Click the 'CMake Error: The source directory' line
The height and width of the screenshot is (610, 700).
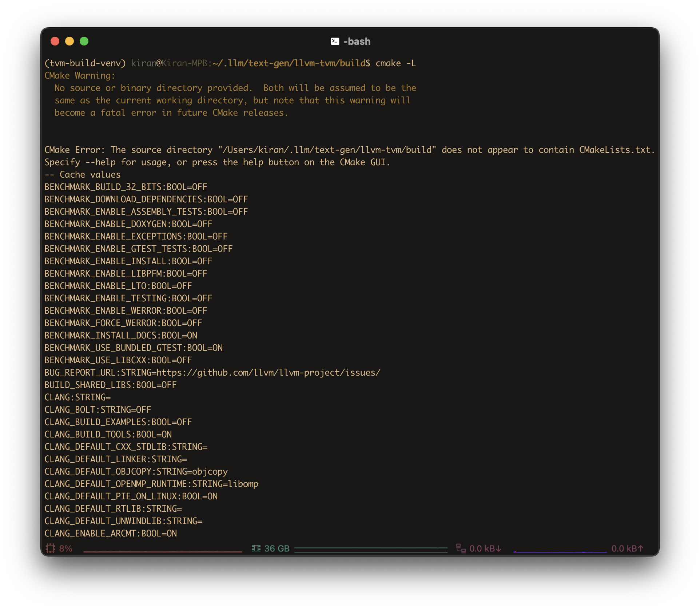tap(350, 150)
